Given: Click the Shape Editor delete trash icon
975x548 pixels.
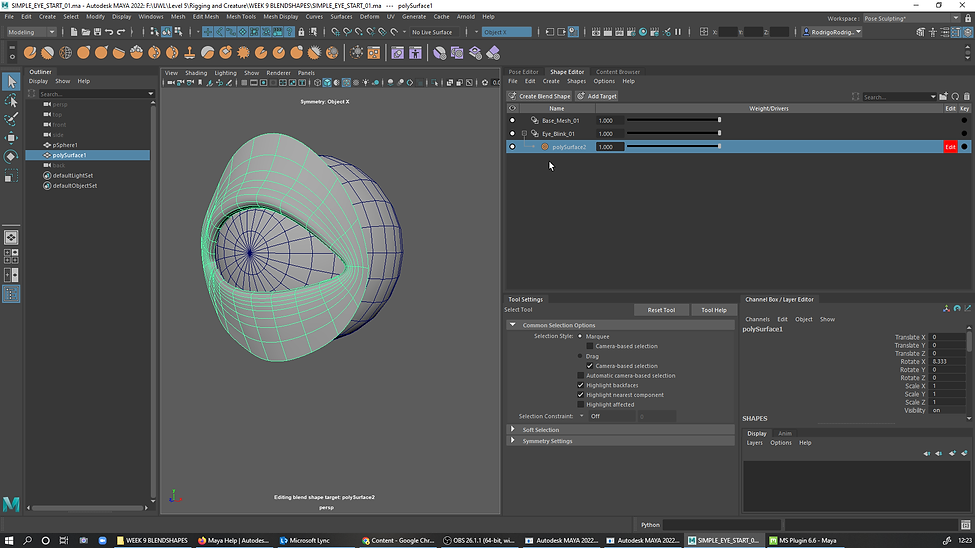Looking at the screenshot, I should 966,96.
